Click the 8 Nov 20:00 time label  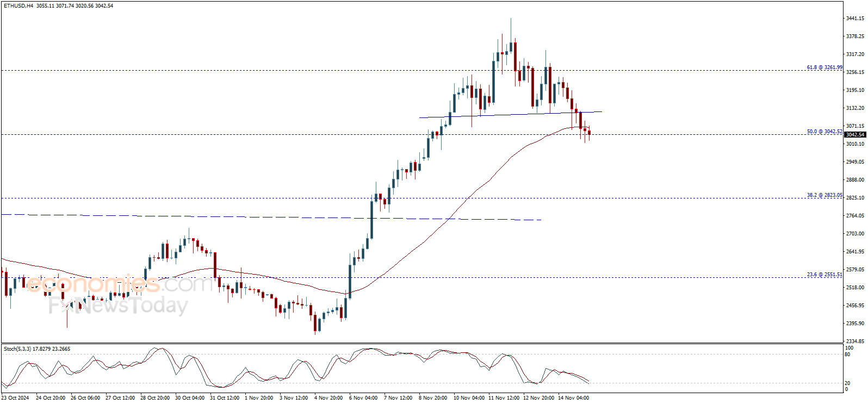pos(433,398)
